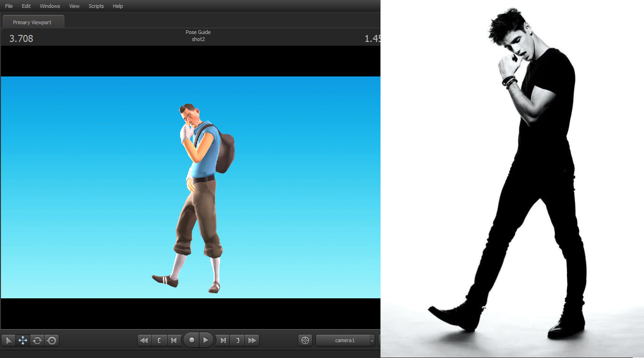Open the View menu
Image resolution: width=644 pixels, height=358 pixels.
(x=74, y=6)
